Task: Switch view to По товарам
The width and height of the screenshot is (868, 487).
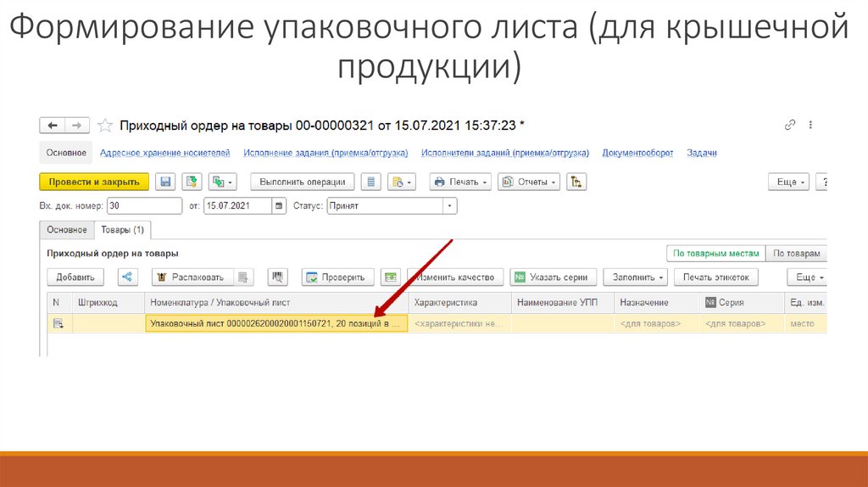Action: [x=796, y=254]
